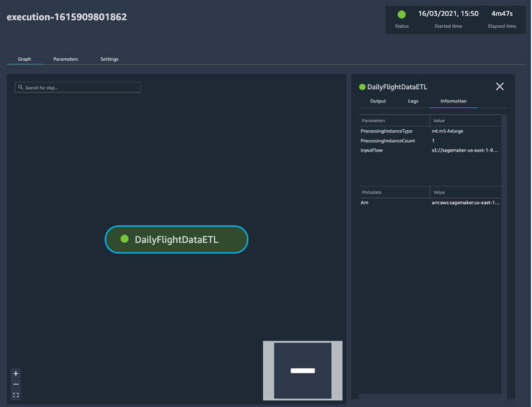Viewport: 532px width, 407px height.
Task: Zoom in the graph with plus icon
Action: pos(16,374)
